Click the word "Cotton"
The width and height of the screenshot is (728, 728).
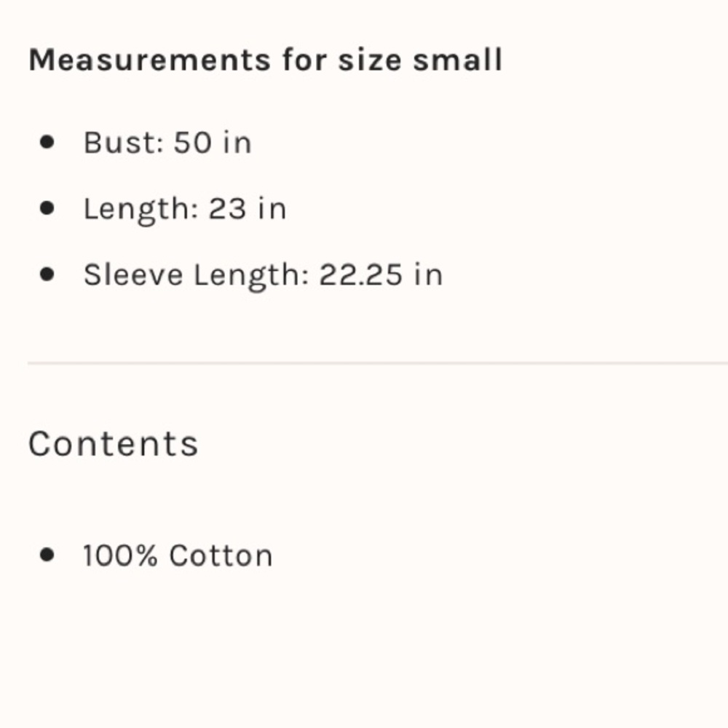(x=221, y=556)
